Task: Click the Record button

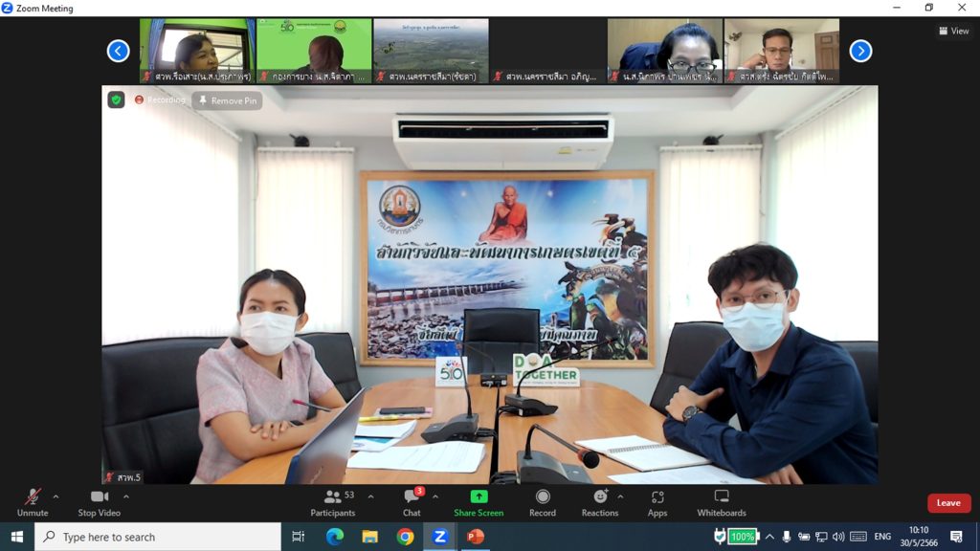Action: pyautogui.click(x=543, y=503)
